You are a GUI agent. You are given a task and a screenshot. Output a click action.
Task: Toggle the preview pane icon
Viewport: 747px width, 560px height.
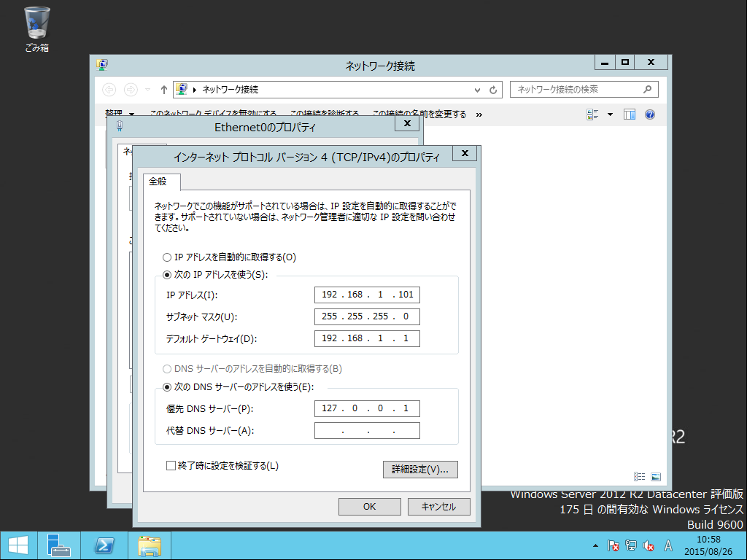[630, 114]
